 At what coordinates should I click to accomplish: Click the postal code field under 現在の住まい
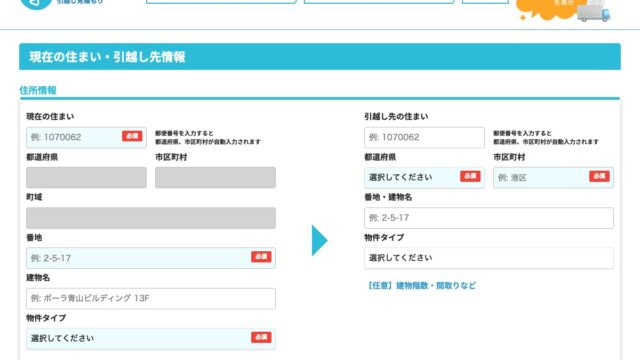86,137
